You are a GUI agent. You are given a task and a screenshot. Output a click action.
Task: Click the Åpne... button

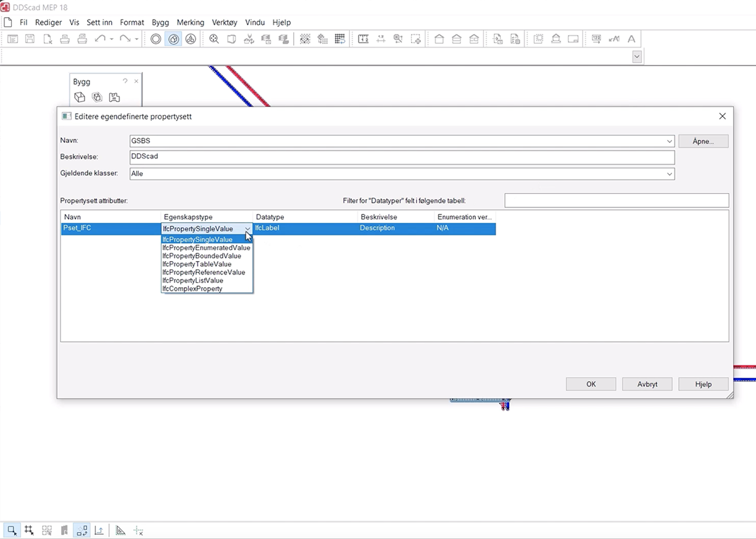[x=703, y=141]
